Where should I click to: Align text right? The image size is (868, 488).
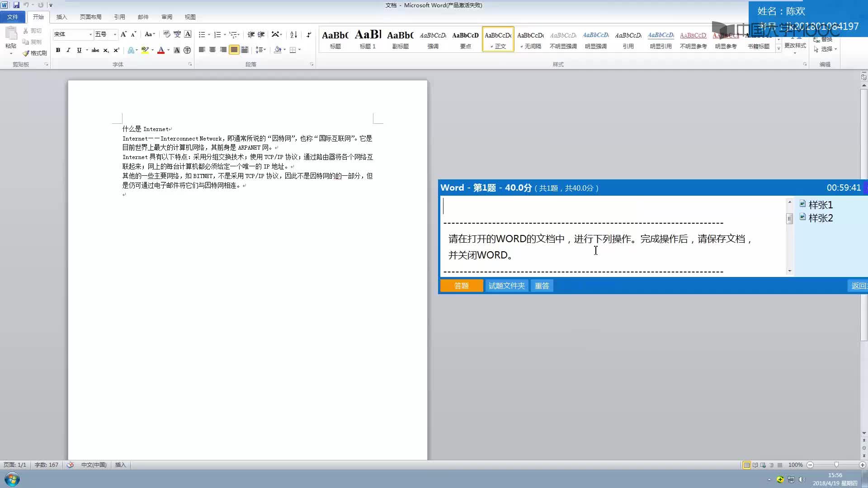pos(223,50)
